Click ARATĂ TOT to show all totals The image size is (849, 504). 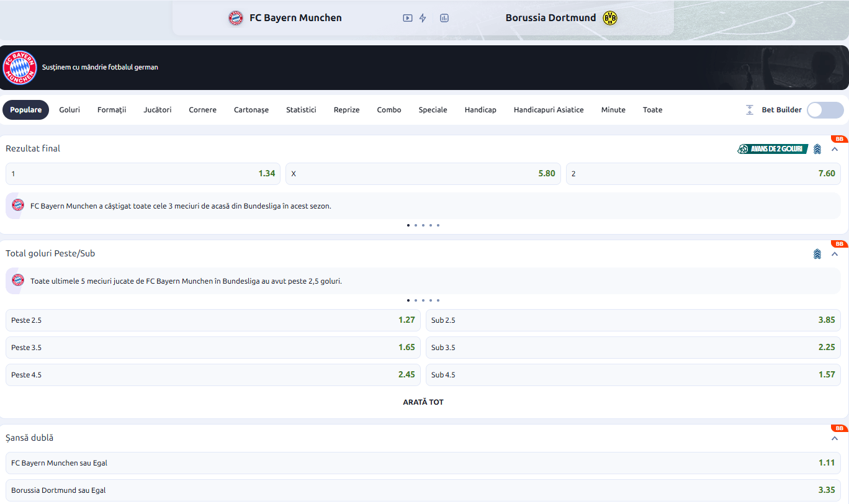[423, 402]
